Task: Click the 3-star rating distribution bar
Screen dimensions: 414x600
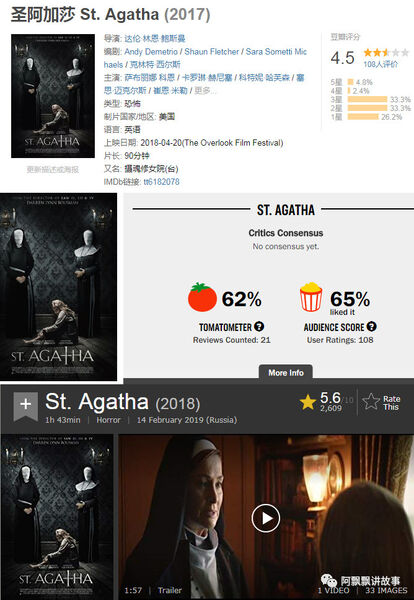Action: tap(367, 99)
